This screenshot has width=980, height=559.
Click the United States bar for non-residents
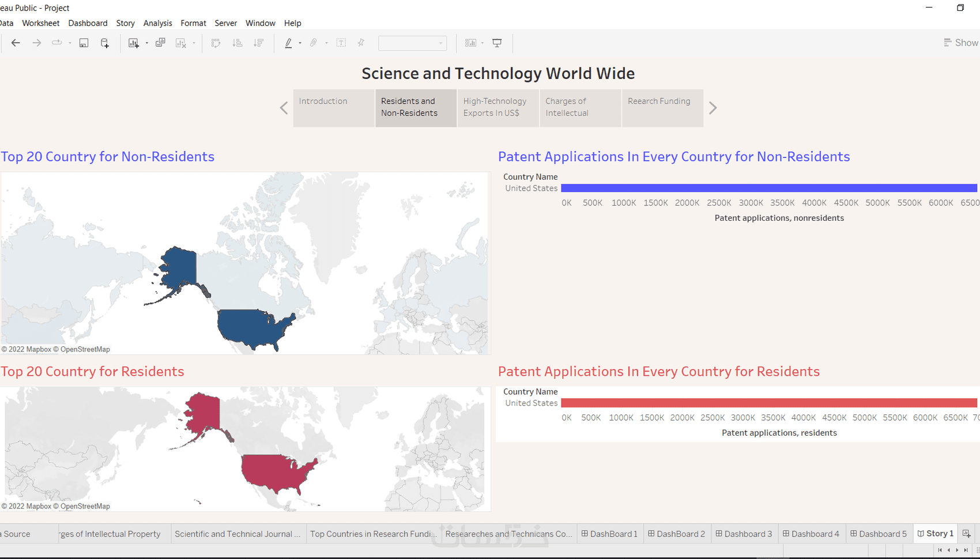coord(749,188)
